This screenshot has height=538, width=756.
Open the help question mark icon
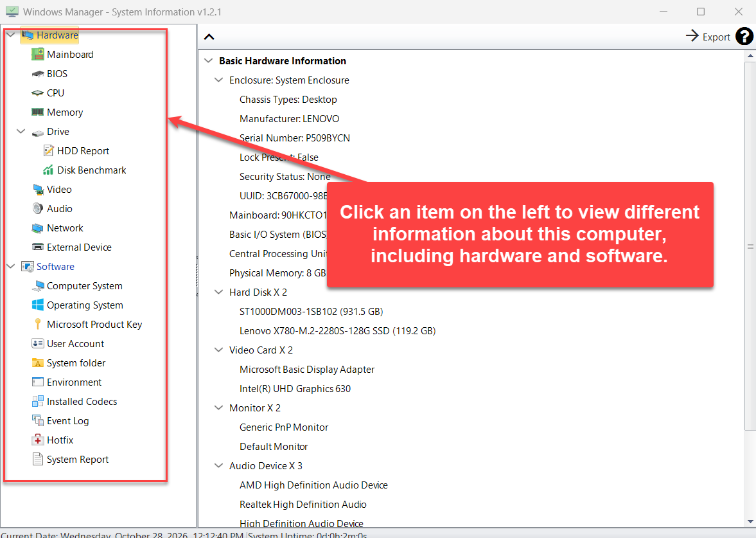[x=744, y=36]
